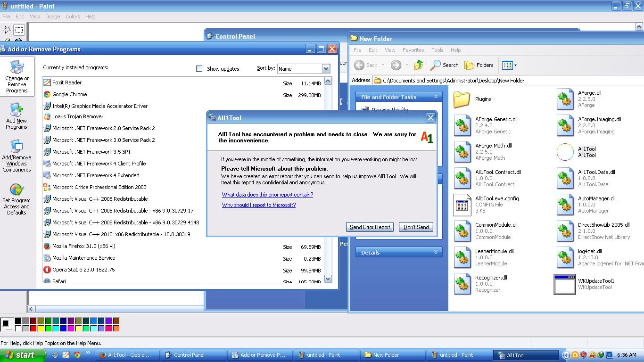644x362 pixels.
Task: Select the All1Tool.Contract.dll file icon
Action: [x=462, y=178]
